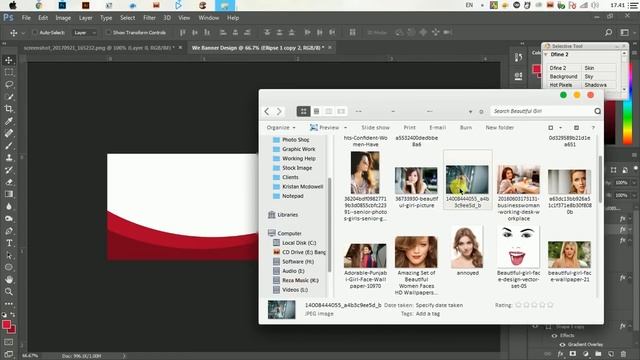Open the Window menu
640x360 pixels.
tap(209, 18)
